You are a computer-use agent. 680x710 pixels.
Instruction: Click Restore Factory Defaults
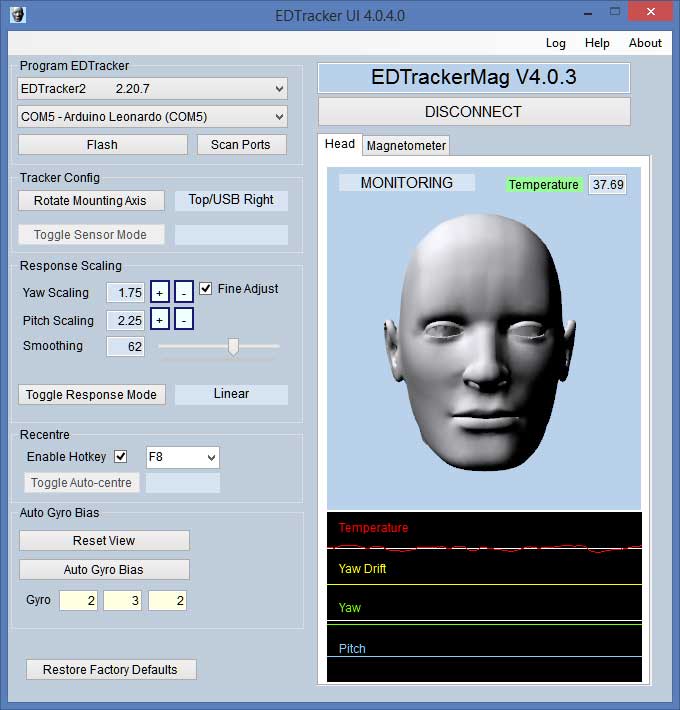coord(111,670)
